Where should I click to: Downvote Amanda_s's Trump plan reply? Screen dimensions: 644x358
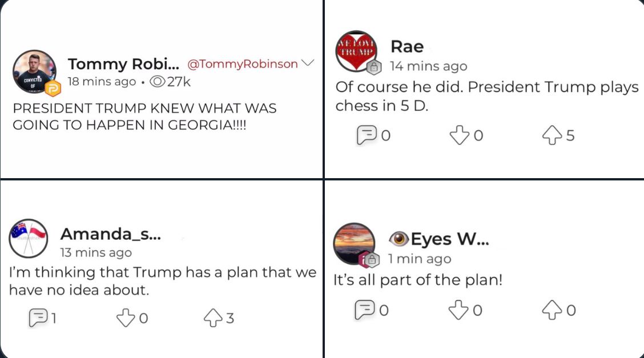[126, 317]
